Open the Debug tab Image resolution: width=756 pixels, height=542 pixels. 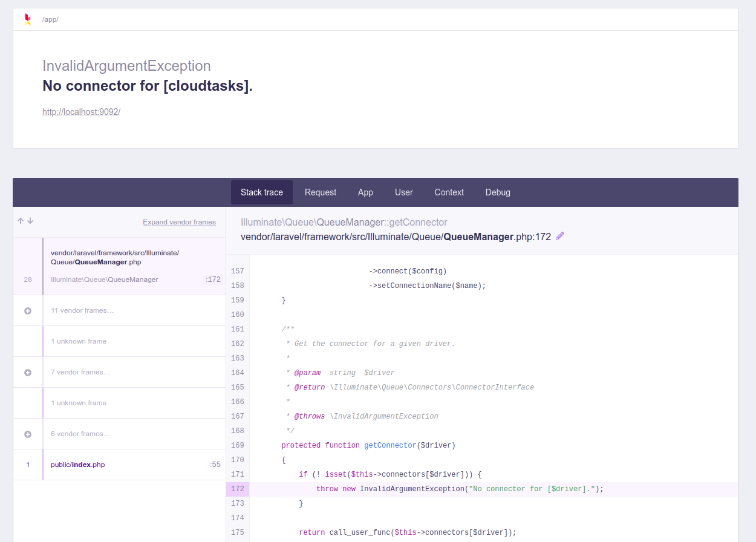(x=497, y=192)
